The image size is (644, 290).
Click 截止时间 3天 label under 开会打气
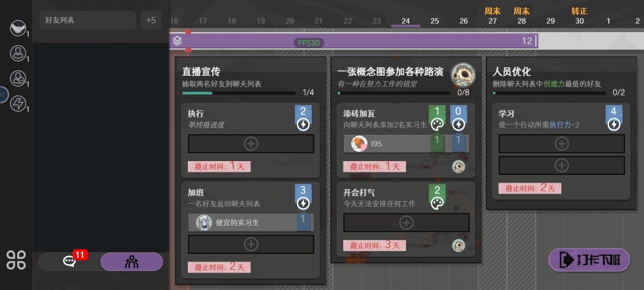374,246
